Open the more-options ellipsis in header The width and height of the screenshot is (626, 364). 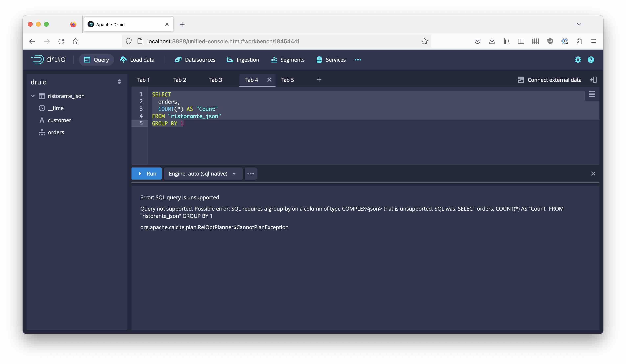(358, 60)
